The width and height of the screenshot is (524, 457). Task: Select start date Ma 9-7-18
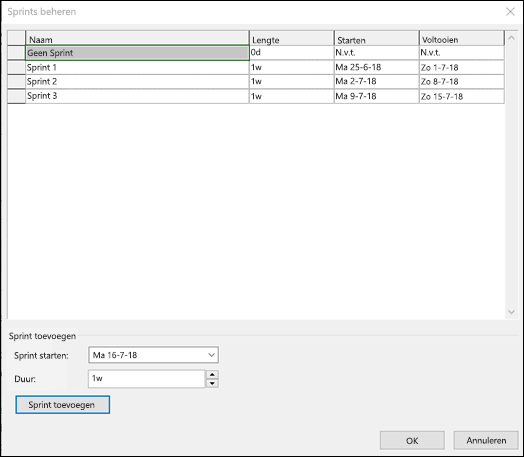pyautogui.click(x=377, y=96)
